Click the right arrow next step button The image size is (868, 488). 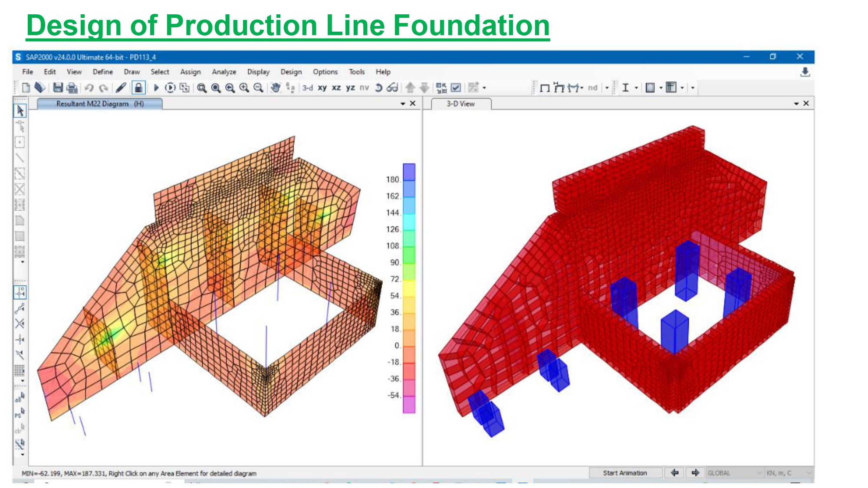tap(695, 473)
